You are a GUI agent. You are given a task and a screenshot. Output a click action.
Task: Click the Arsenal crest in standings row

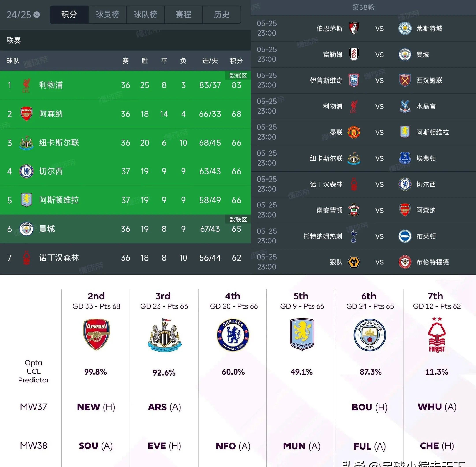(x=26, y=114)
